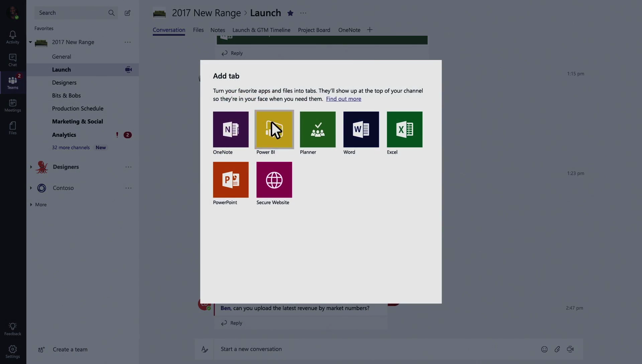Expand the Designers team
Image resolution: width=642 pixels, height=364 pixels.
coord(31,167)
